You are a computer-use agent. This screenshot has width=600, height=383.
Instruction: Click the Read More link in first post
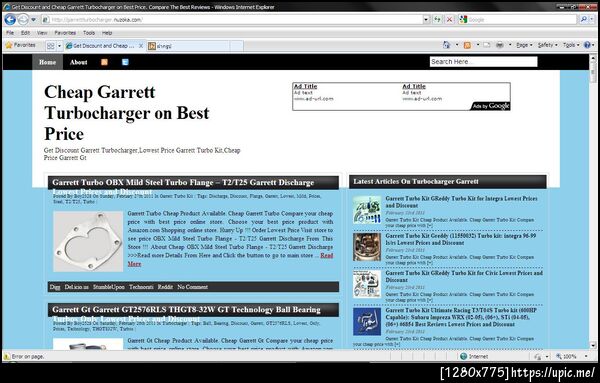[x=326, y=256]
